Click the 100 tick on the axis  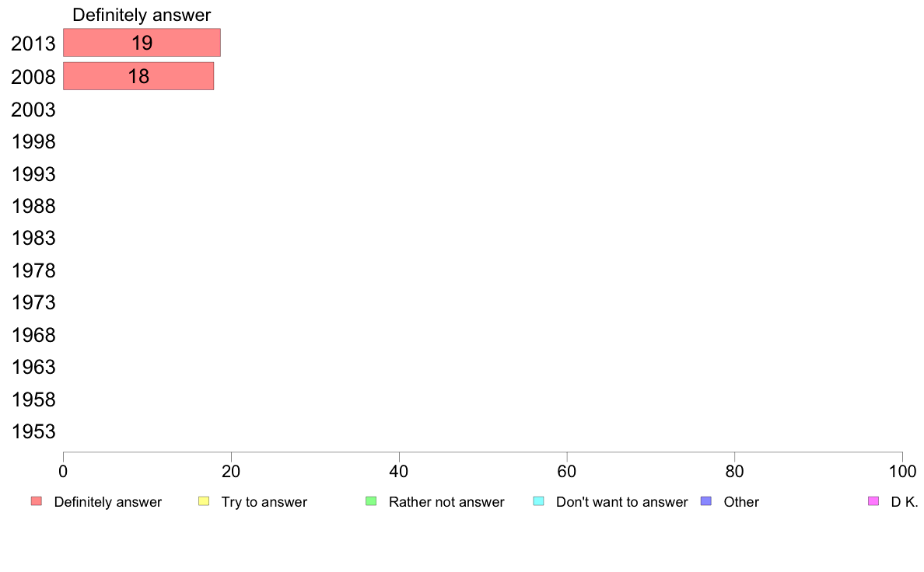pos(902,471)
